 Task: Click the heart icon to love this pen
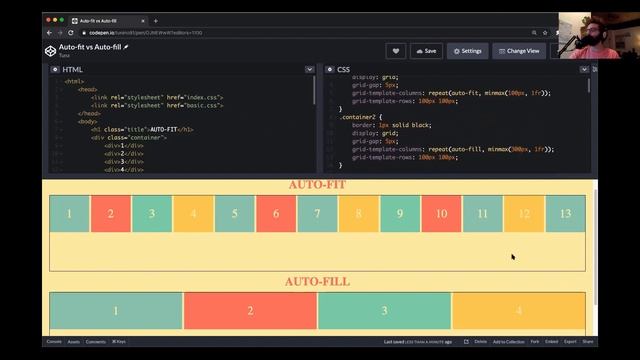click(x=396, y=51)
